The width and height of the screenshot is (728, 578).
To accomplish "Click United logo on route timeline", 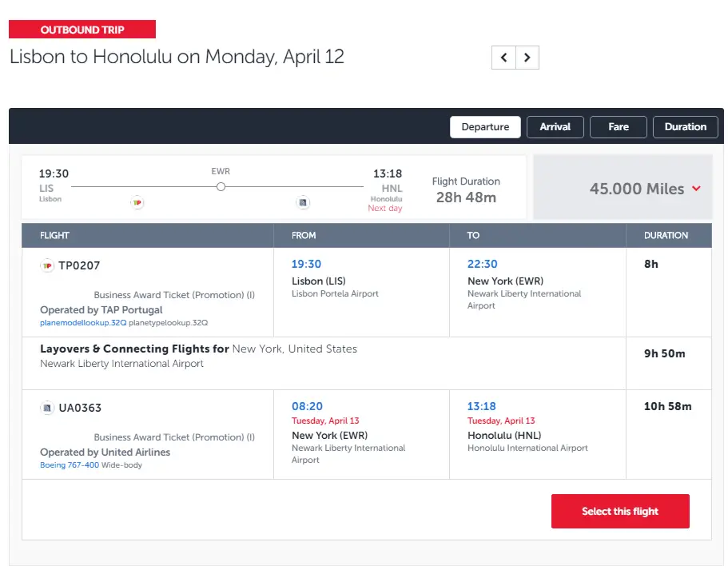I will tap(303, 203).
